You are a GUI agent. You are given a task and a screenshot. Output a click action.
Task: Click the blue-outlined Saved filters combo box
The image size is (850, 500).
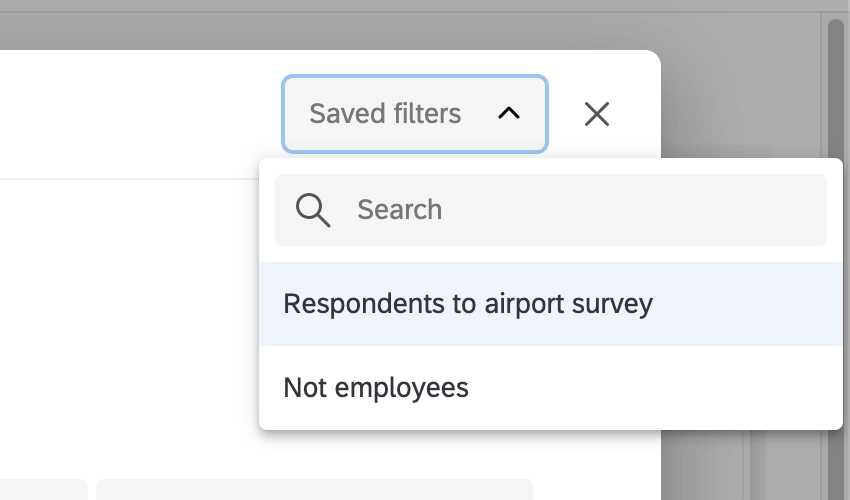414,114
